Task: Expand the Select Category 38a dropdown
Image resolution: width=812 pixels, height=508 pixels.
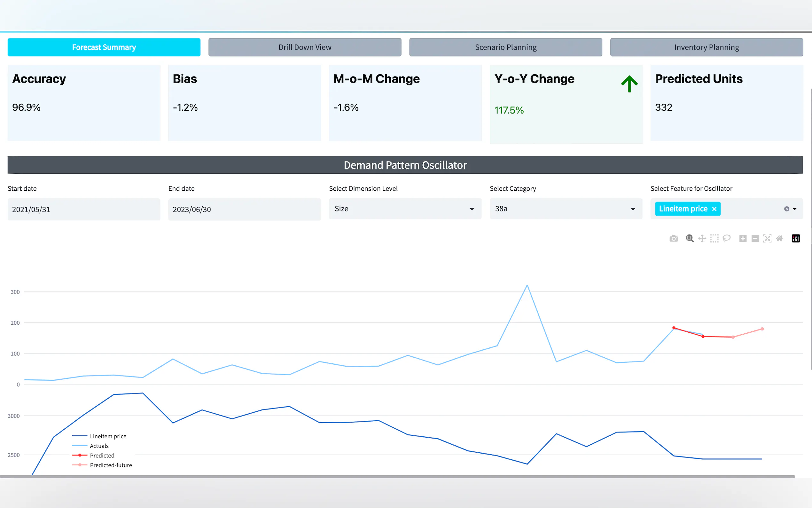Action: [x=566, y=209]
